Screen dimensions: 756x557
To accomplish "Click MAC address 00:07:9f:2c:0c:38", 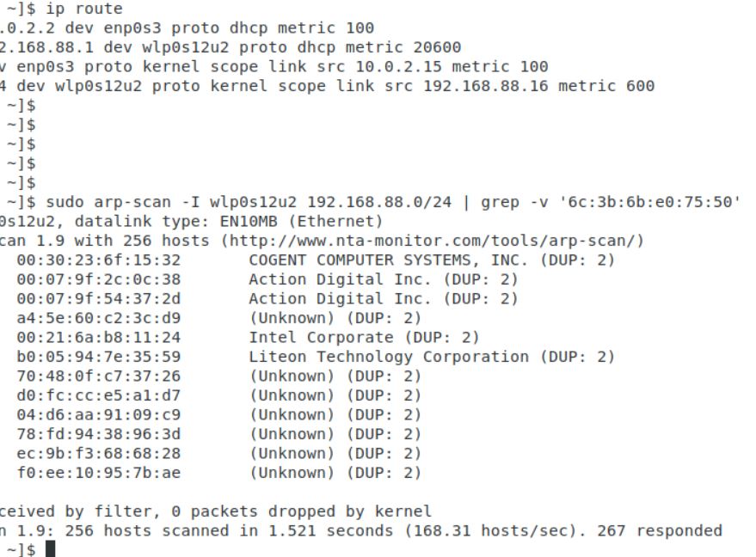I will 99,279.
